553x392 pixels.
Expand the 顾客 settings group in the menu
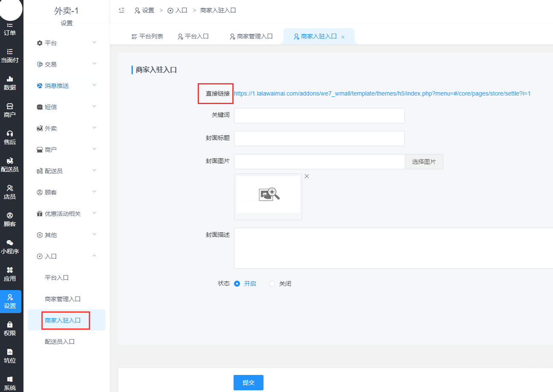tap(67, 192)
